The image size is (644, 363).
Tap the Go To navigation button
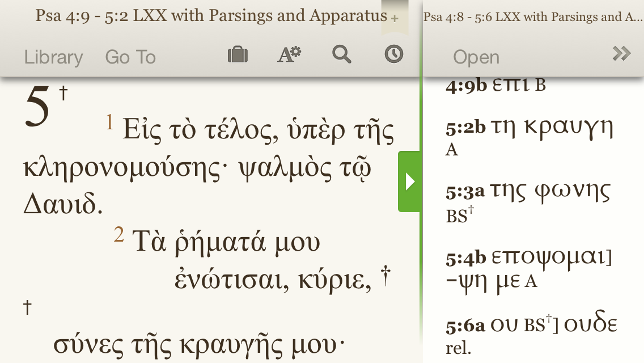(x=130, y=57)
